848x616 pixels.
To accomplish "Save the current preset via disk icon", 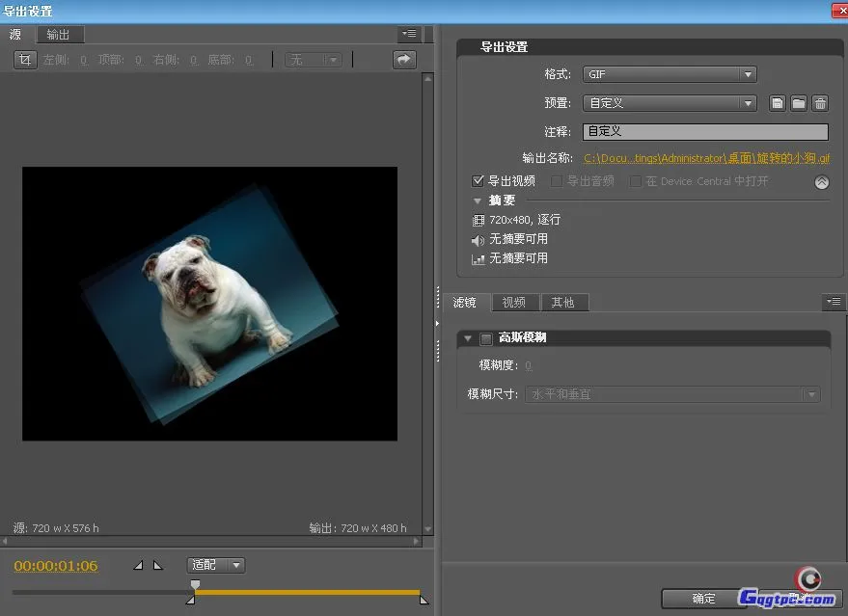I will [778, 103].
